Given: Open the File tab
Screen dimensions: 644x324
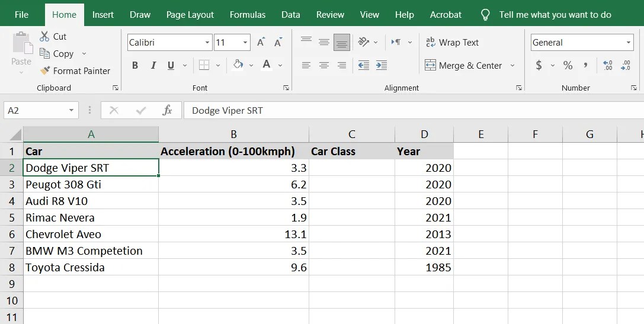Looking at the screenshot, I should click(x=21, y=15).
